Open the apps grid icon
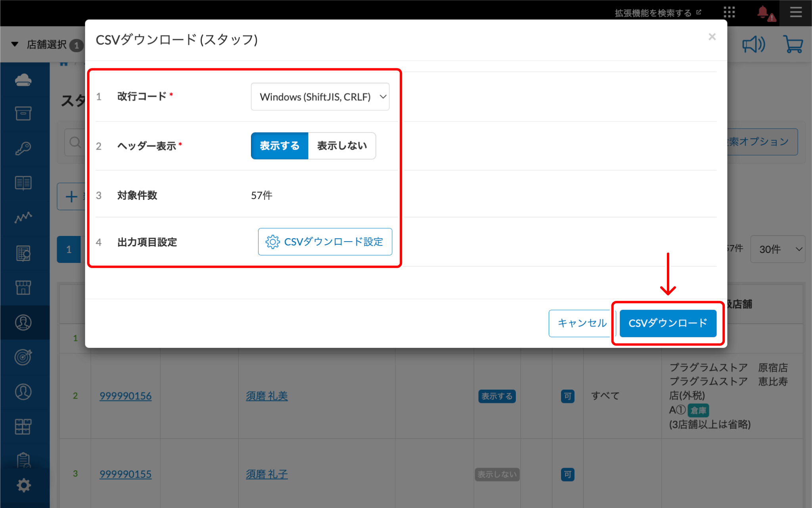The height and width of the screenshot is (508, 812). click(729, 12)
